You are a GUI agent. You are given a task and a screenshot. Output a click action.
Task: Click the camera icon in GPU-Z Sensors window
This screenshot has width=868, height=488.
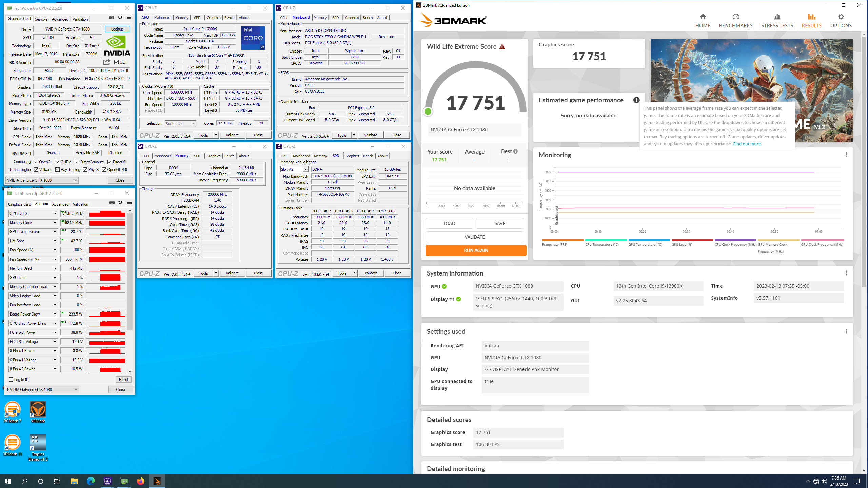coord(112,202)
